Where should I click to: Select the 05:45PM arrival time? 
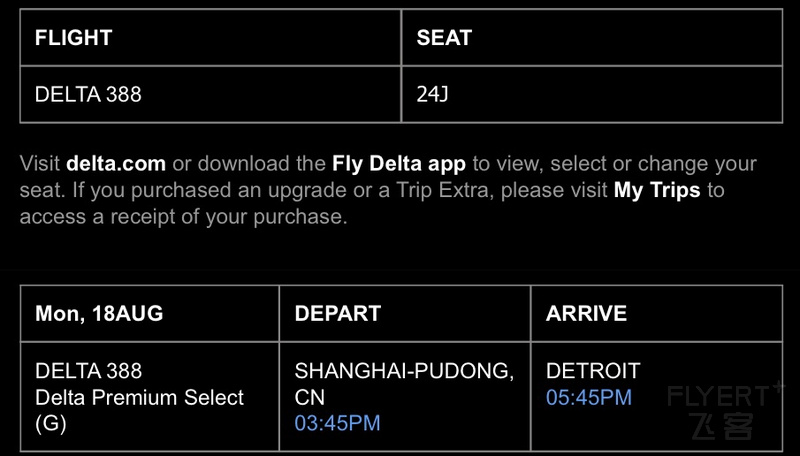point(589,397)
